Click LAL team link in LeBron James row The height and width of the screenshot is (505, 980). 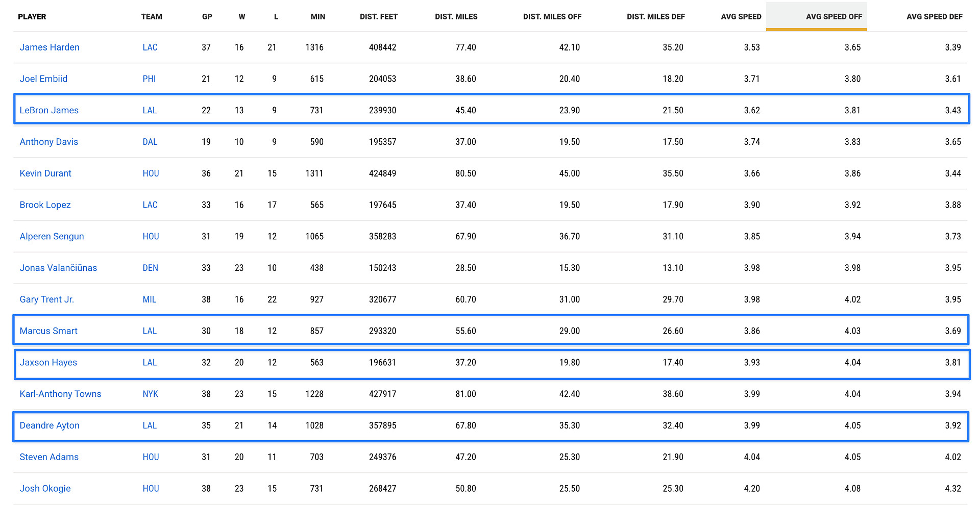pos(150,111)
